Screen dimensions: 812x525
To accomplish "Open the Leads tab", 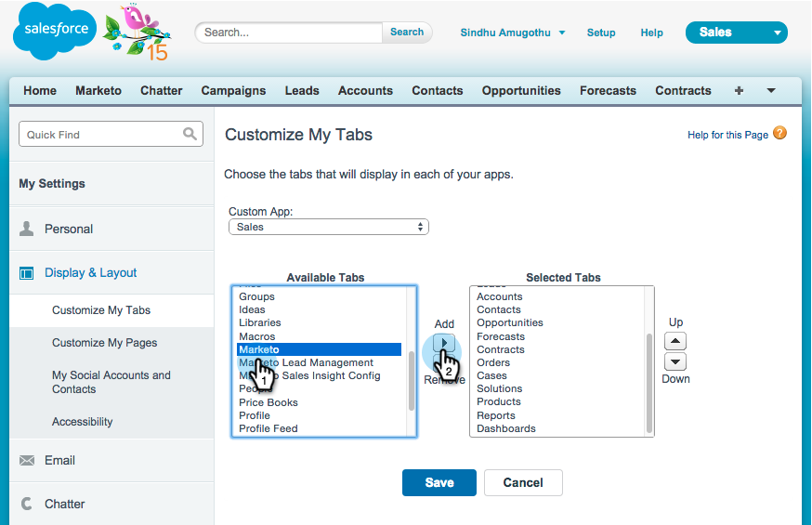I will pyautogui.click(x=302, y=91).
